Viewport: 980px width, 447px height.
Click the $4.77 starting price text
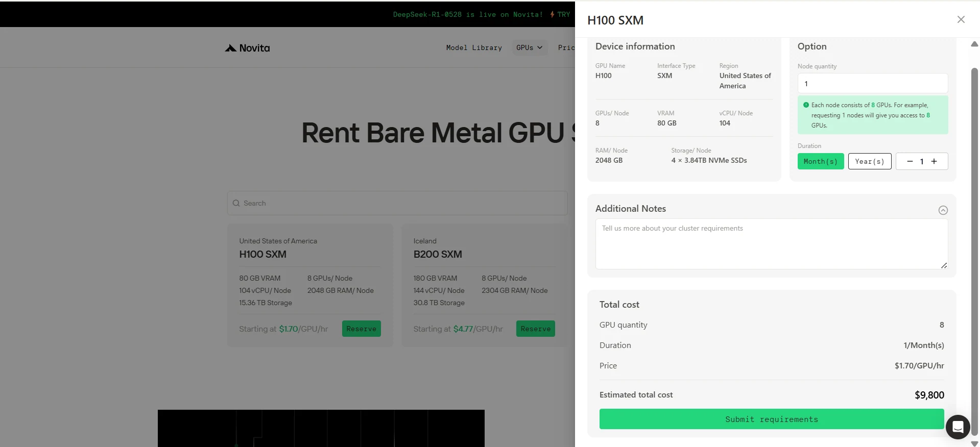[463, 329]
